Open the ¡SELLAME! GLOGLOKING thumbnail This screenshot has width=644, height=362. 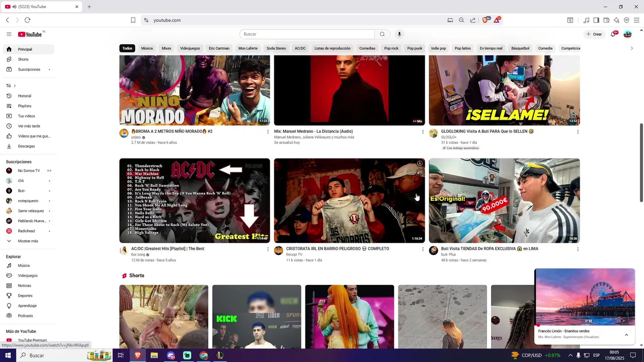pos(504,90)
